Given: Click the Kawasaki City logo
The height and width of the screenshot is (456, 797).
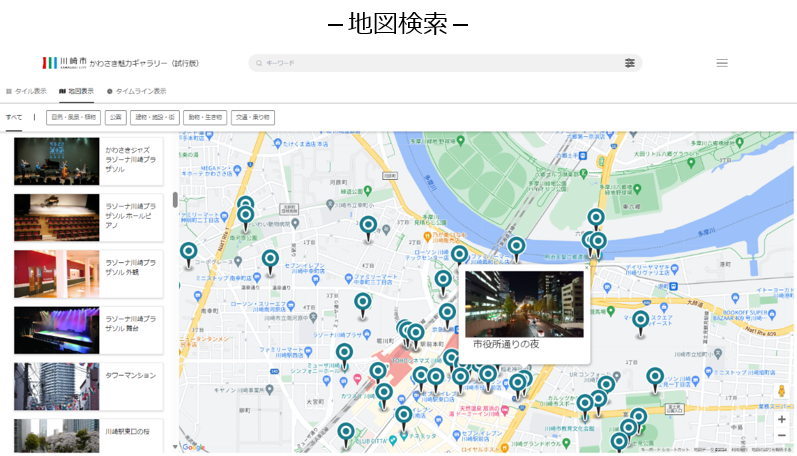Looking at the screenshot, I should point(65,63).
